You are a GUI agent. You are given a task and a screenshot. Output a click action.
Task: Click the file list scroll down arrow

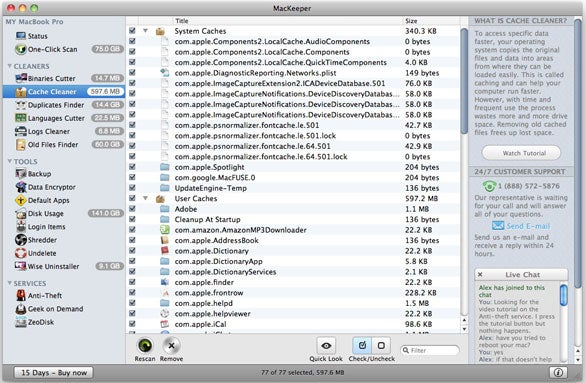point(464,329)
